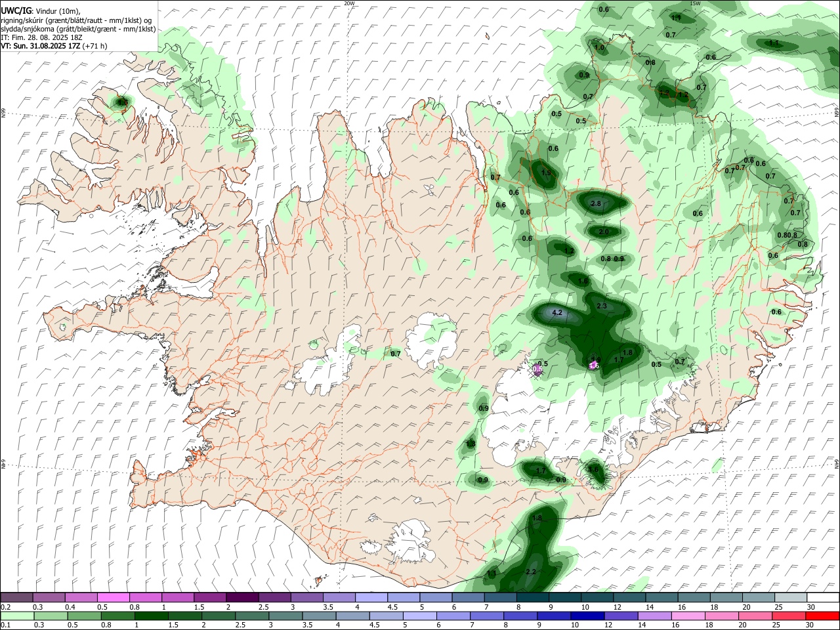Screen dimensions: 840x630
Task: Select the violet swatch labeled 12
Action: (x=619, y=616)
